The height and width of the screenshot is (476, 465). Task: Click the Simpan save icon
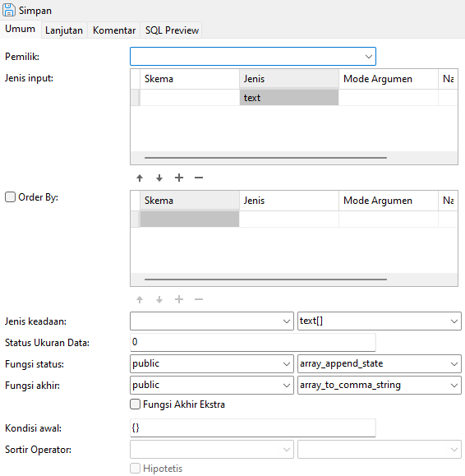click(x=8, y=10)
